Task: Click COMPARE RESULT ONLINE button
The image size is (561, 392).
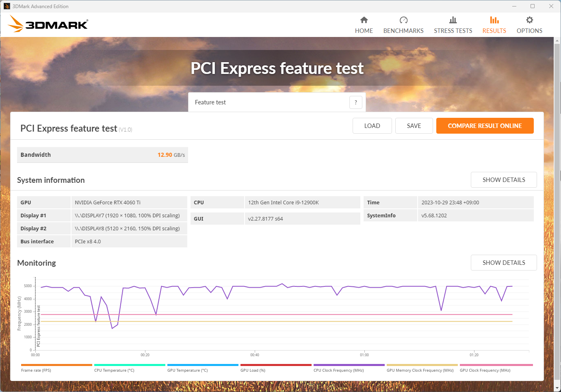Action: coord(485,126)
